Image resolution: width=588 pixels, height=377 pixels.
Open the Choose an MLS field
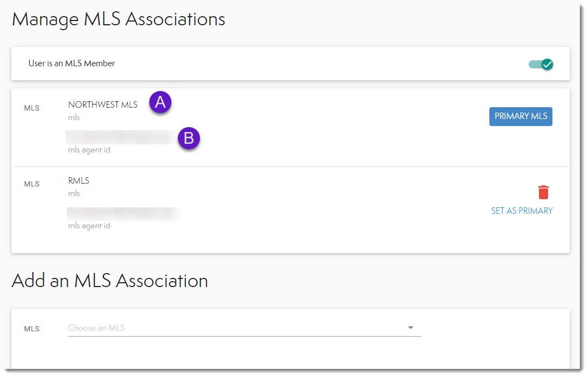point(237,328)
